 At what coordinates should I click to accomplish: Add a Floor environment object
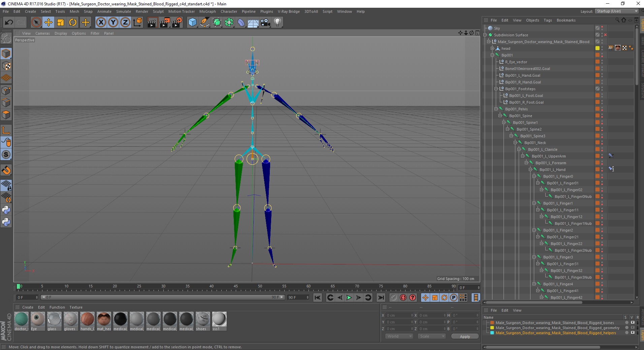253,23
